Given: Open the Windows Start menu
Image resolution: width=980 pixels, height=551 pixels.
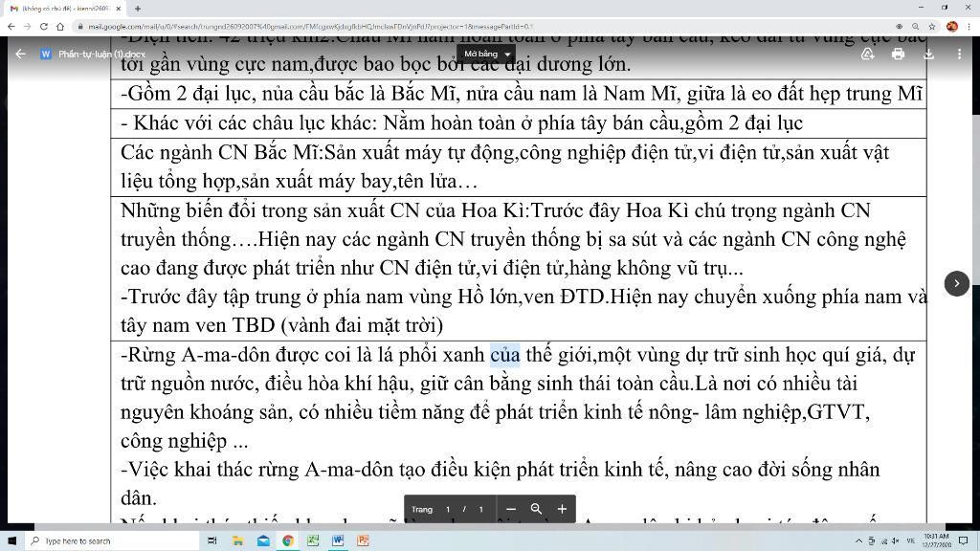Looking at the screenshot, I should [11, 541].
